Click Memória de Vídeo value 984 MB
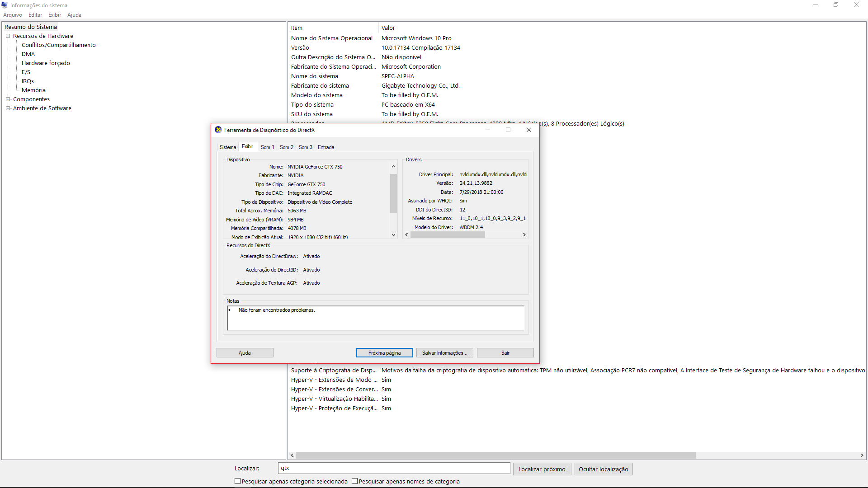 pyautogui.click(x=296, y=220)
